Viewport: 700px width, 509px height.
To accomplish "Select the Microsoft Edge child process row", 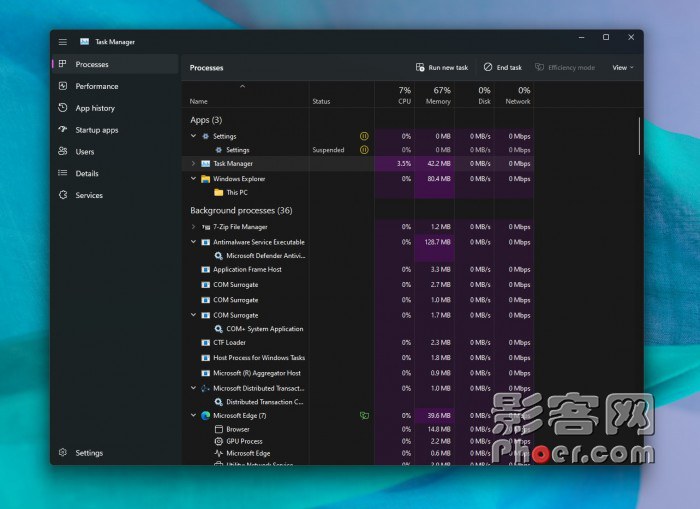I will click(358, 453).
